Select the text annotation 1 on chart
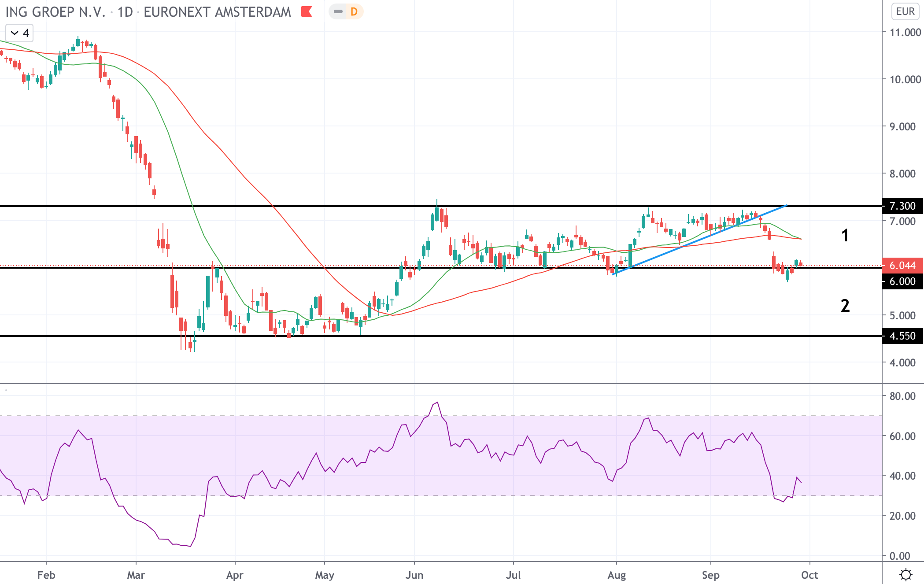This screenshot has height=584, width=924. [x=845, y=235]
